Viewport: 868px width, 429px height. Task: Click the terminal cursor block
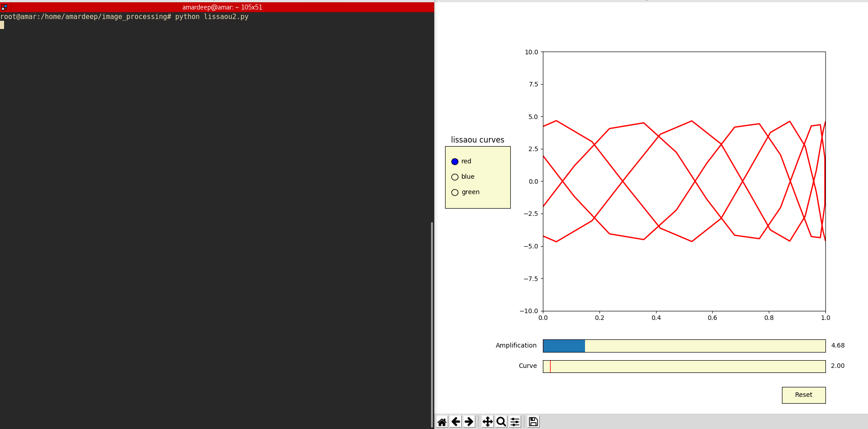click(x=2, y=25)
